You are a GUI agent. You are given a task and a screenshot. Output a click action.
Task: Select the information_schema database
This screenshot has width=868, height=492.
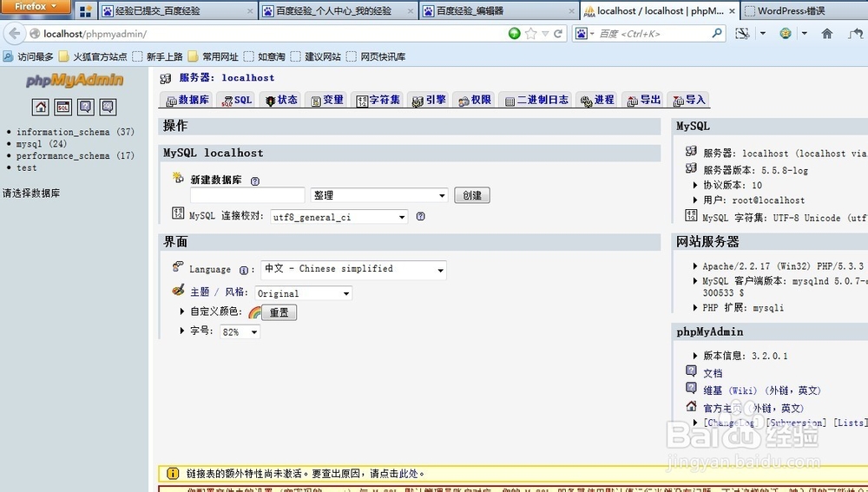coord(63,132)
